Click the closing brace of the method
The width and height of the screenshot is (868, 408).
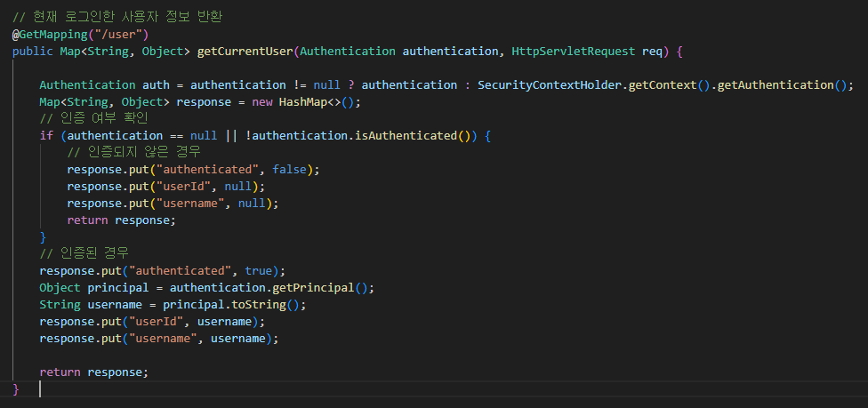click(15, 390)
